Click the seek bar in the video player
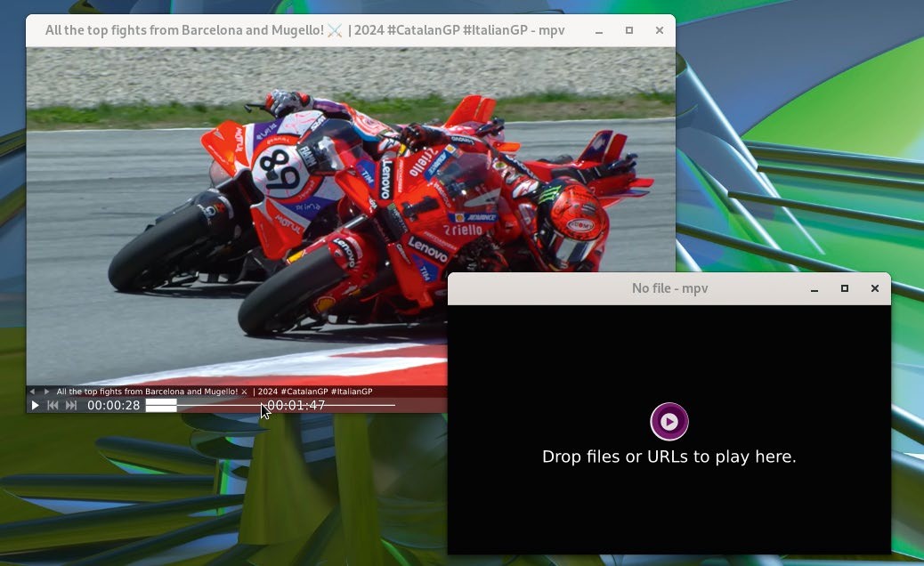 (x=271, y=405)
